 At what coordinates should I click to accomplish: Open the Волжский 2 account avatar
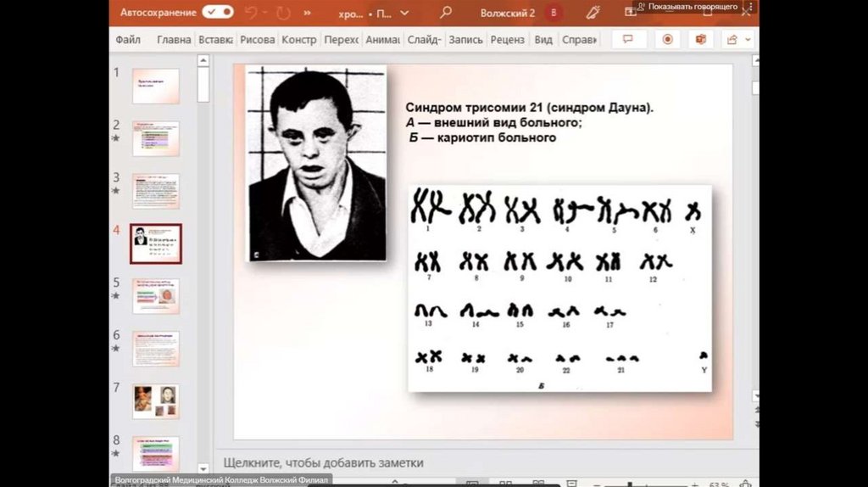(554, 13)
